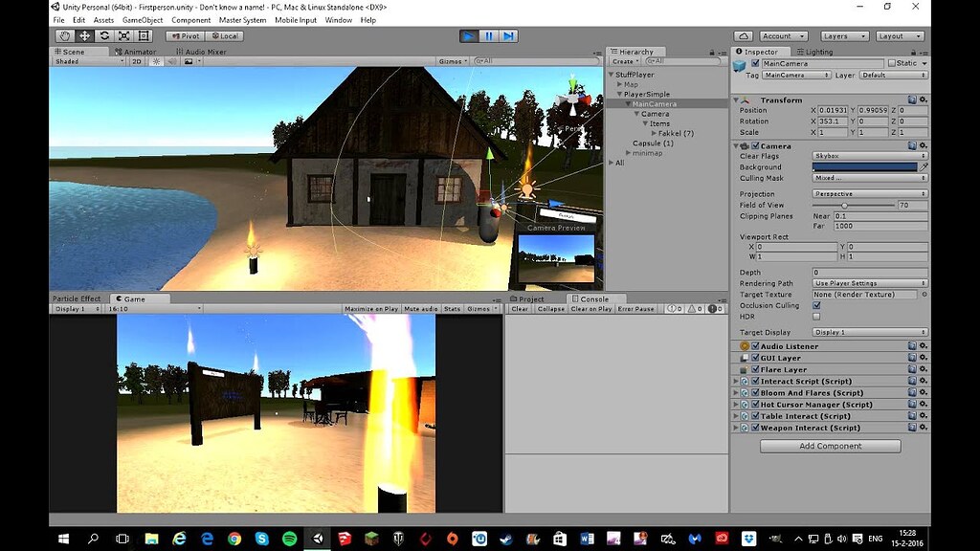Select the Rotate tool
This screenshot has width=980, height=551.
coord(105,36)
